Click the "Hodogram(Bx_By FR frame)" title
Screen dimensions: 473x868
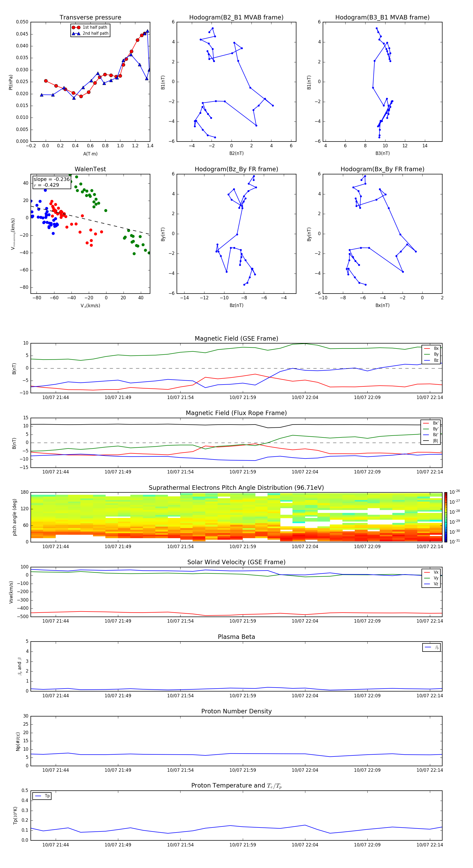(x=382, y=169)
